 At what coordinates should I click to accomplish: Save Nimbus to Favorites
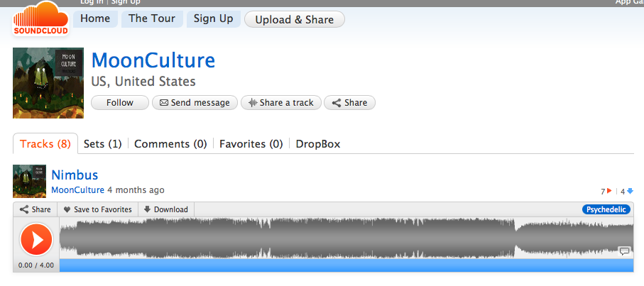tap(97, 209)
